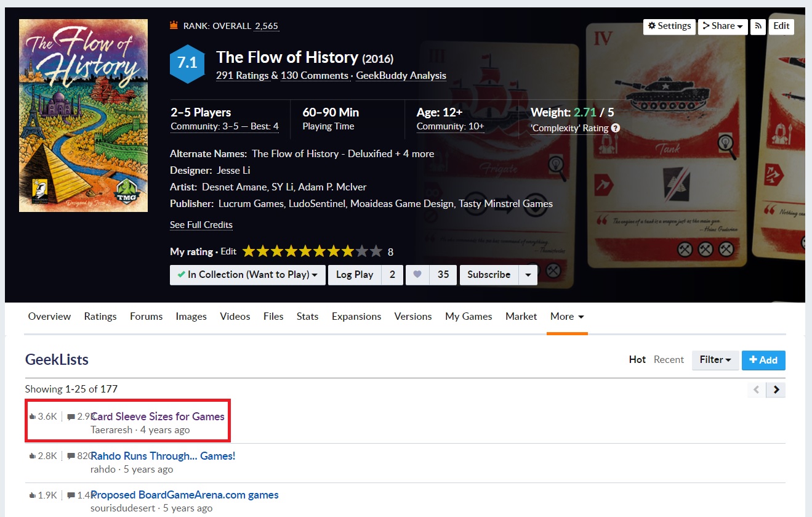The height and width of the screenshot is (517, 812).
Task: Click the fan count 35
Action: 443,275
